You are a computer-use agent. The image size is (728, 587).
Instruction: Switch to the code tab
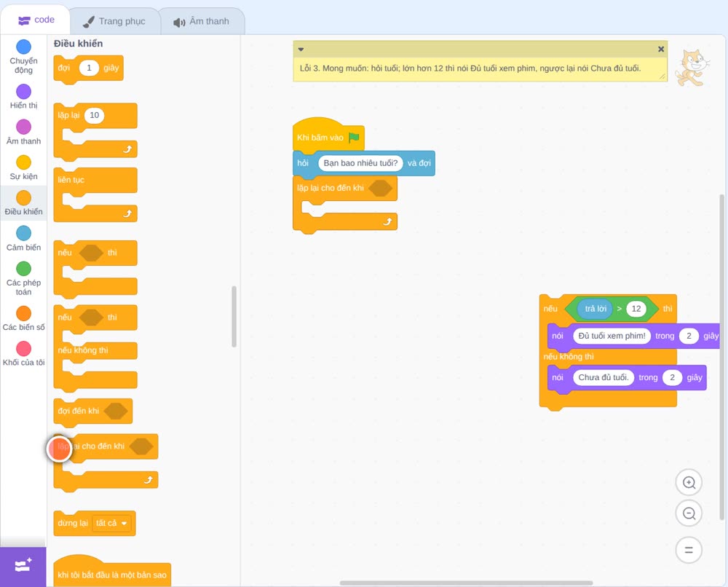click(x=36, y=20)
